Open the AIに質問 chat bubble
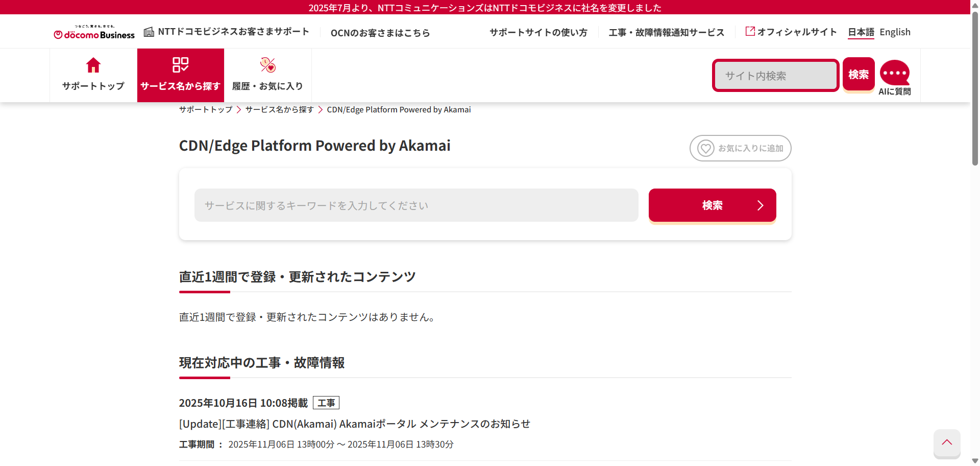This screenshot has height=466, width=980. click(894, 74)
